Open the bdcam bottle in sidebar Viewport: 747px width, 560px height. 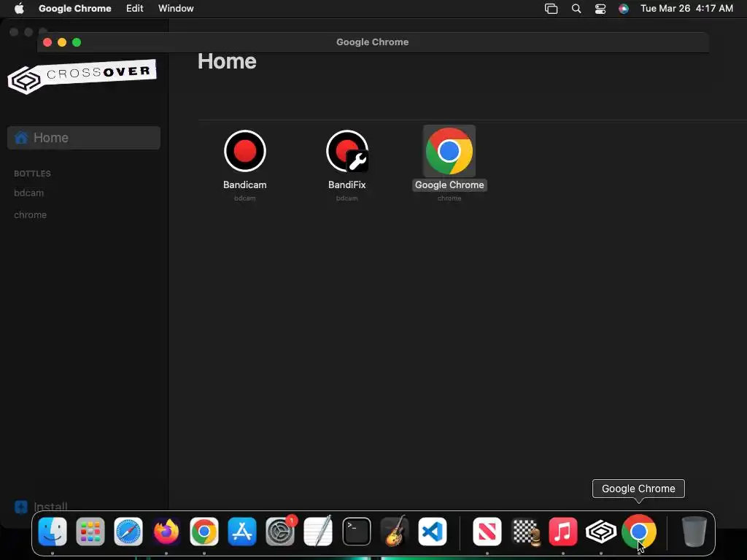pyautogui.click(x=29, y=192)
